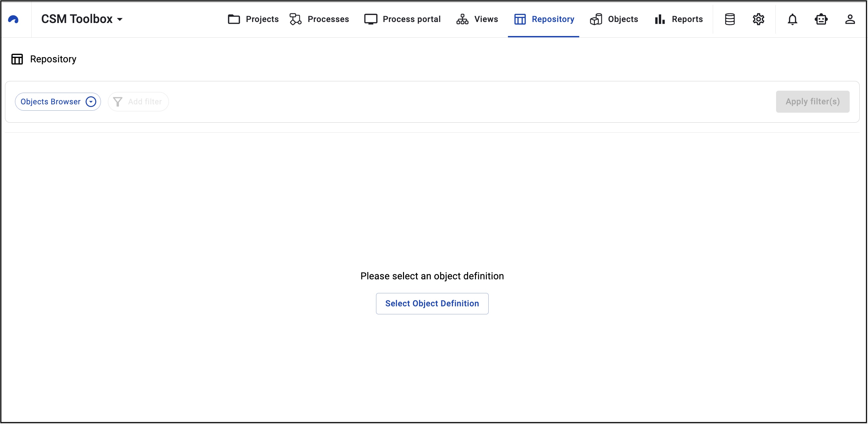The image size is (868, 424).
Task: Go to the Projects tab
Action: point(253,19)
